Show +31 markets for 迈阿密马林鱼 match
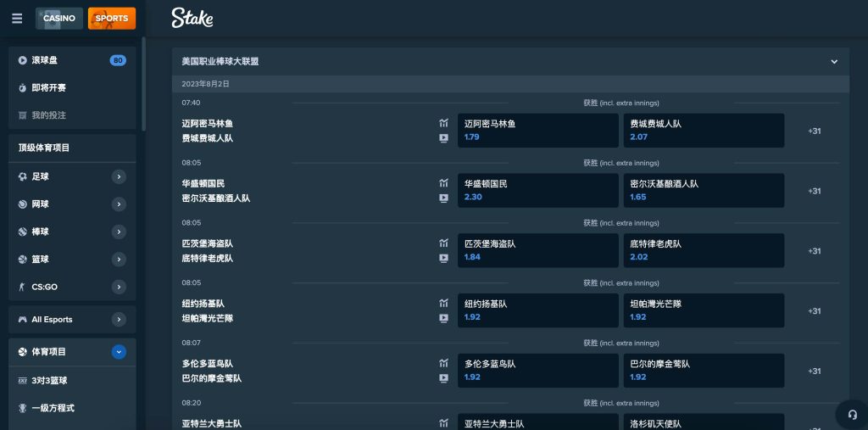868x430 pixels. [x=814, y=131]
